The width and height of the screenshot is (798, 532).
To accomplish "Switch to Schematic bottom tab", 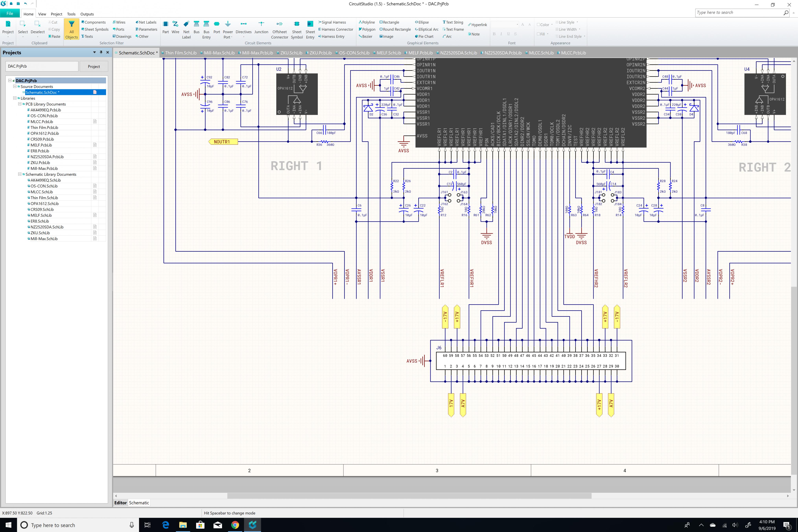I will (x=139, y=503).
